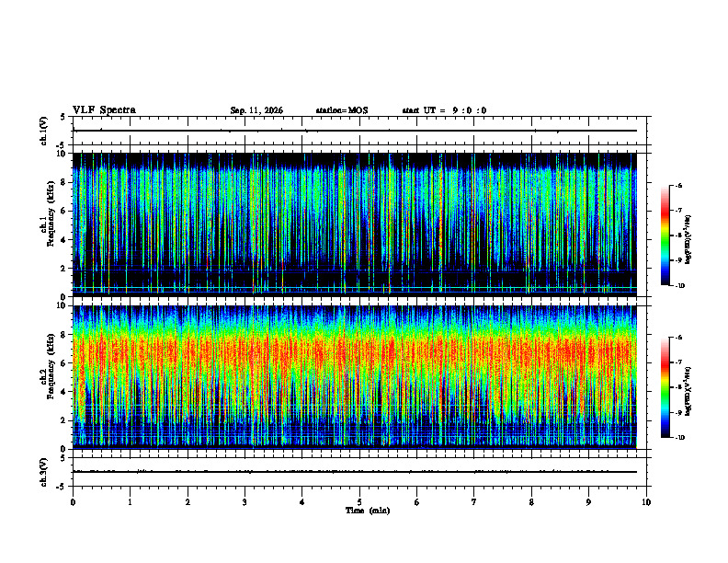Click the VLF Spectra title text
This screenshot has width=728, height=563.
104,110
